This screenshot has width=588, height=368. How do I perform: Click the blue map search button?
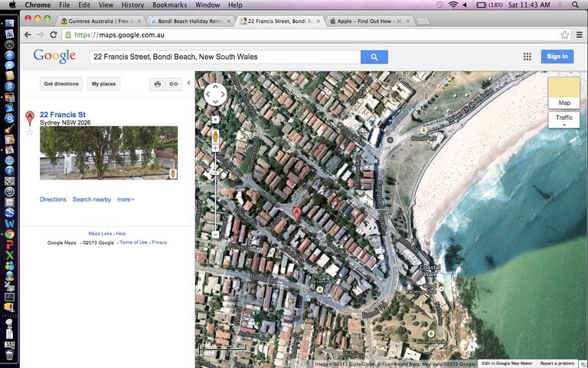374,57
